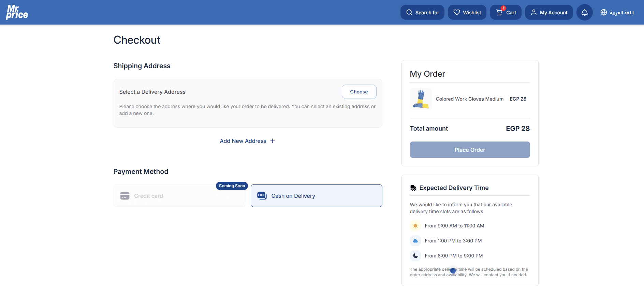This screenshot has width=644, height=297.
Task: Select Credit card payment option
Action: point(179,196)
